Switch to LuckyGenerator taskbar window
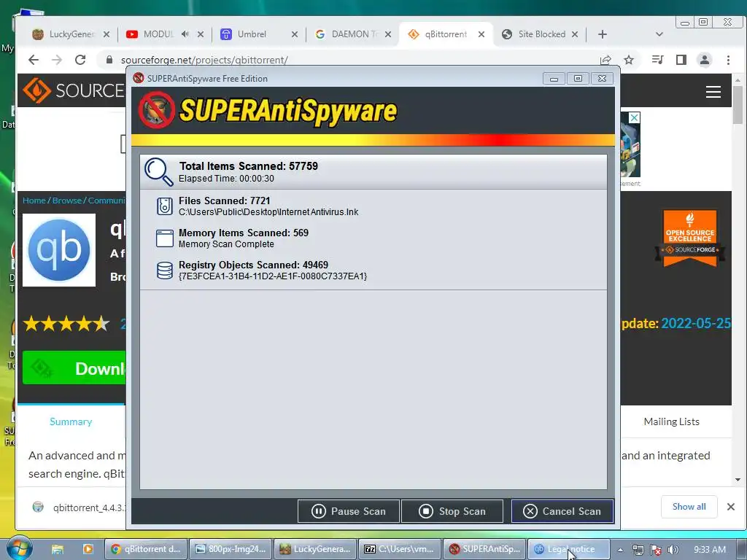Viewport: 747px width, 560px height. coord(315,549)
